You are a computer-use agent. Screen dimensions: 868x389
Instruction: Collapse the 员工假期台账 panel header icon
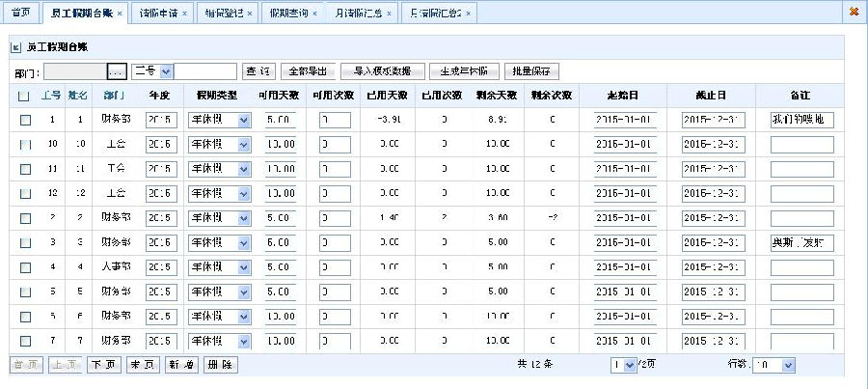[15, 47]
